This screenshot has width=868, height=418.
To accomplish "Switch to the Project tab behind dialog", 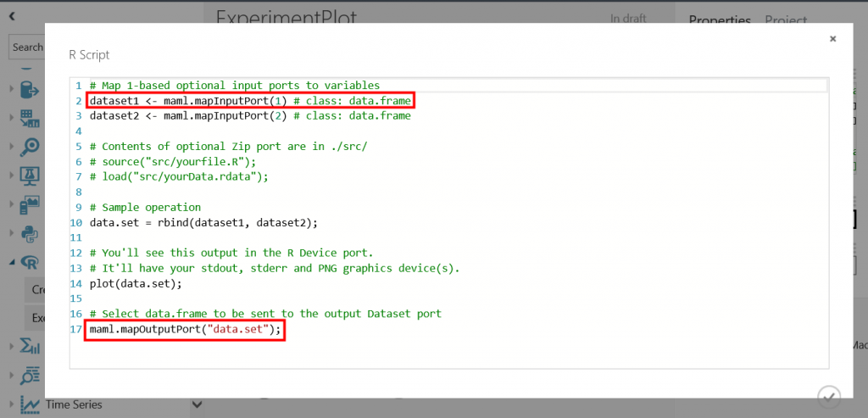I will (786, 20).
